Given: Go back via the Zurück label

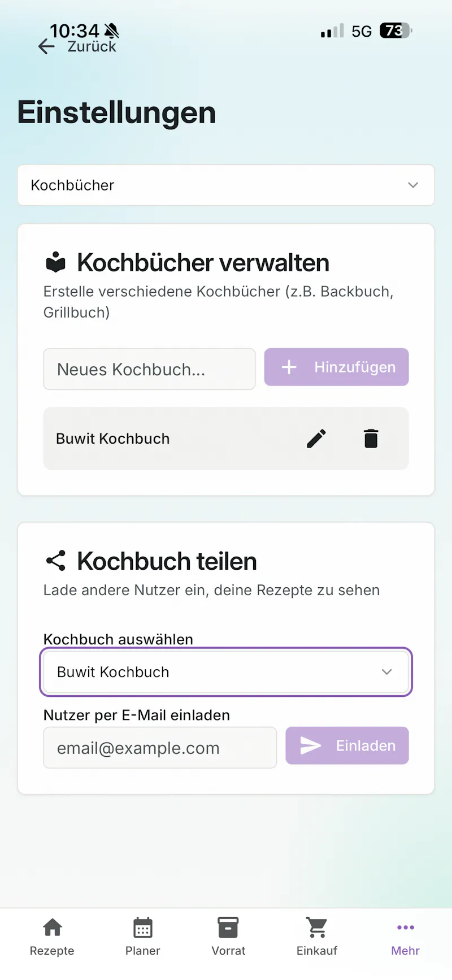Looking at the screenshot, I should pyautogui.click(x=92, y=46).
